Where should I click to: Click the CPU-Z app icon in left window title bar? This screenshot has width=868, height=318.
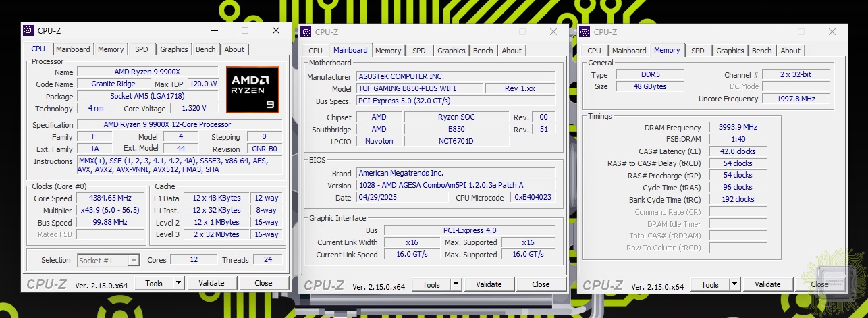(x=28, y=30)
